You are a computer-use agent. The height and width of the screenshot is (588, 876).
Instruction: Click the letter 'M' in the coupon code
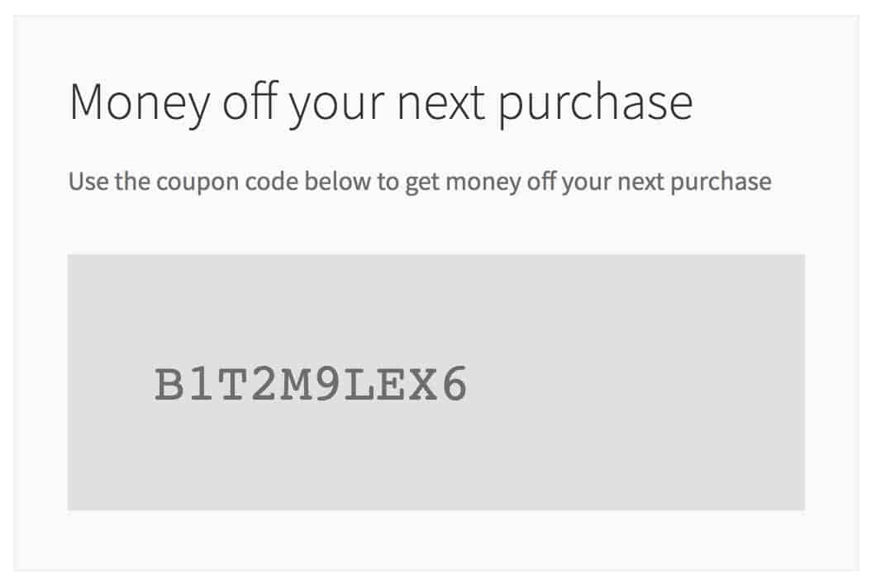click(295, 384)
